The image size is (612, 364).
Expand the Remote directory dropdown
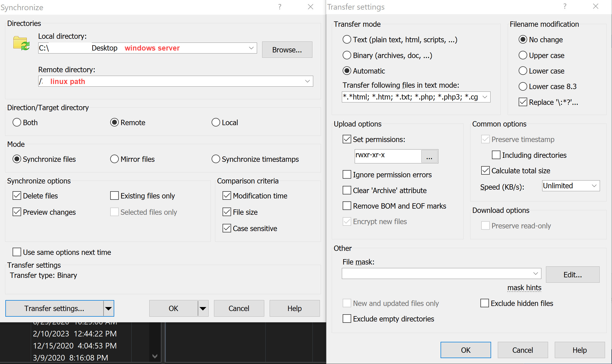point(307,81)
